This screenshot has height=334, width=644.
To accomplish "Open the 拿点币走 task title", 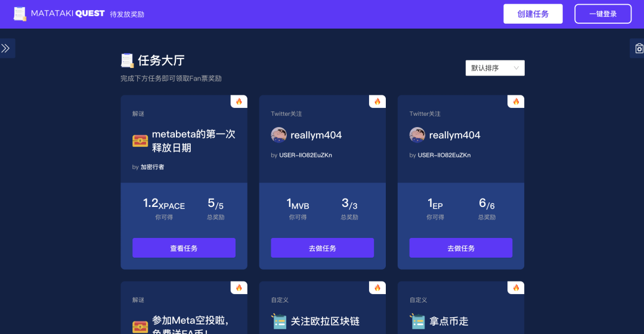I will (x=448, y=321).
